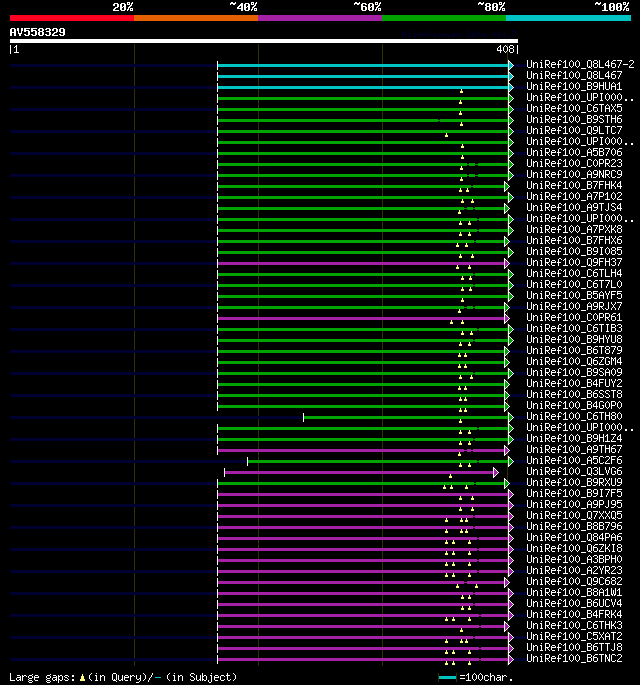Select the UniRef100_A5B706 label
Image resolution: width=640 pixels, height=685 pixels.
[574, 152]
